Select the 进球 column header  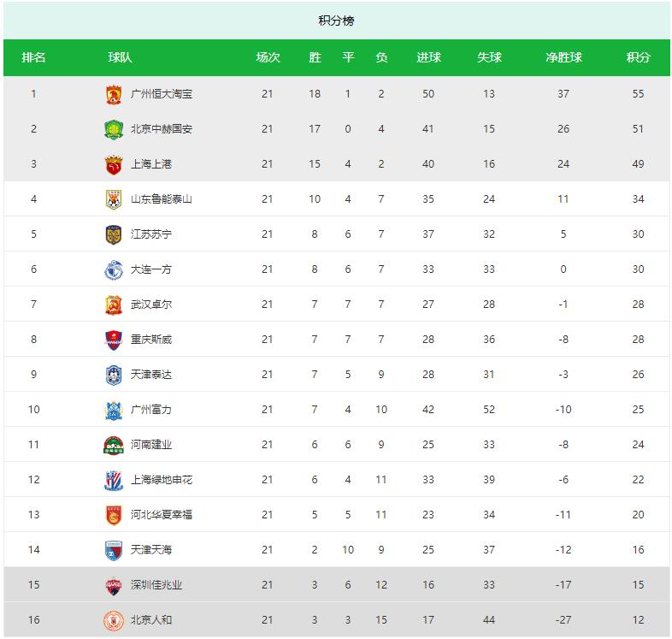[x=428, y=58]
